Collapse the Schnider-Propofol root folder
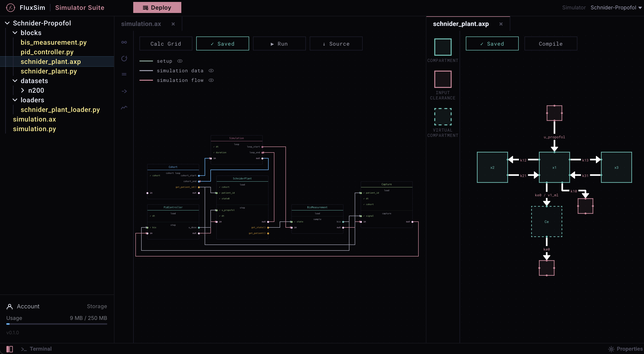Screen dimensions: 644x354 coord(7,23)
